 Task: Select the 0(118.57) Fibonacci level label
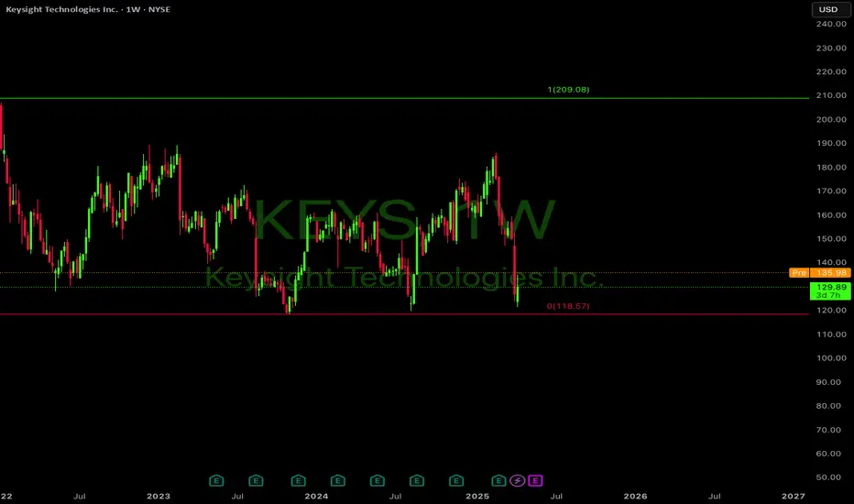[568, 306]
